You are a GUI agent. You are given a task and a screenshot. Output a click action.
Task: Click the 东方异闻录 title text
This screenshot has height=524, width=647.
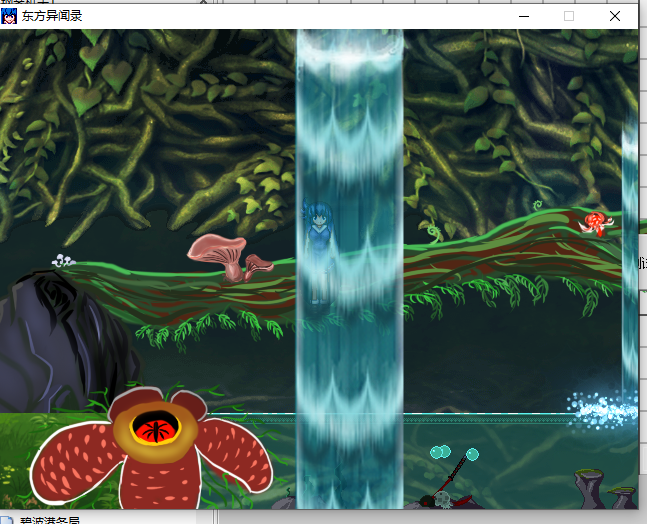(x=52, y=16)
